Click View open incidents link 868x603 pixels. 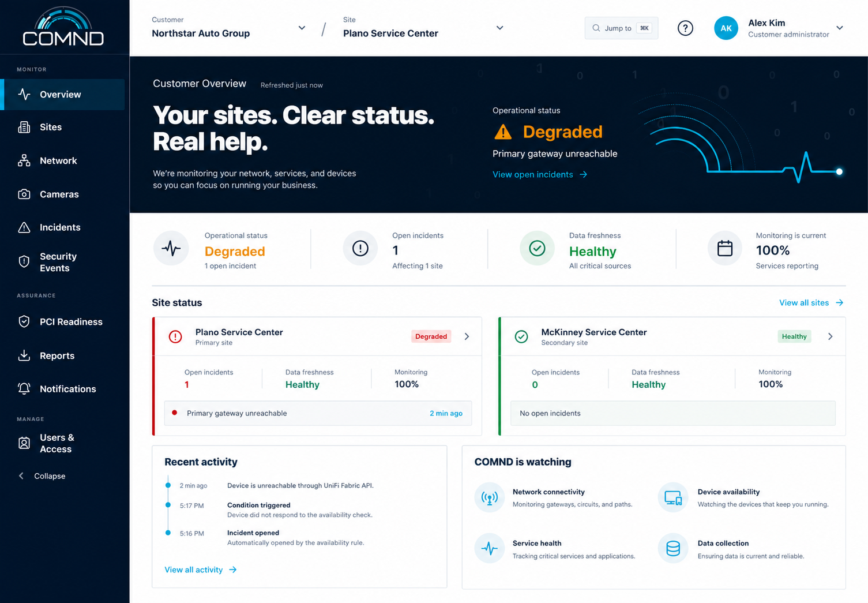540,174
